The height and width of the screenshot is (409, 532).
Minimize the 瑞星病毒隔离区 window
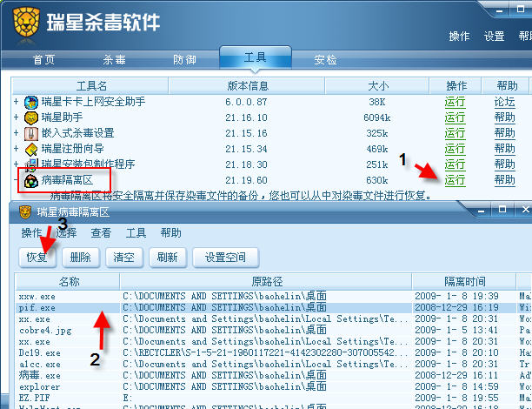pyautogui.click(x=481, y=211)
